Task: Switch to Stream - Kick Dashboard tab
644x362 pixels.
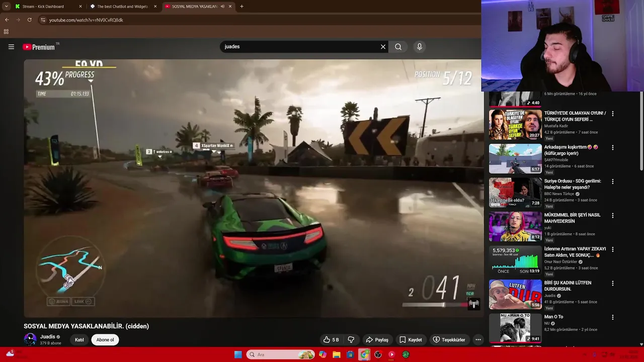Action: (x=44, y=7)
